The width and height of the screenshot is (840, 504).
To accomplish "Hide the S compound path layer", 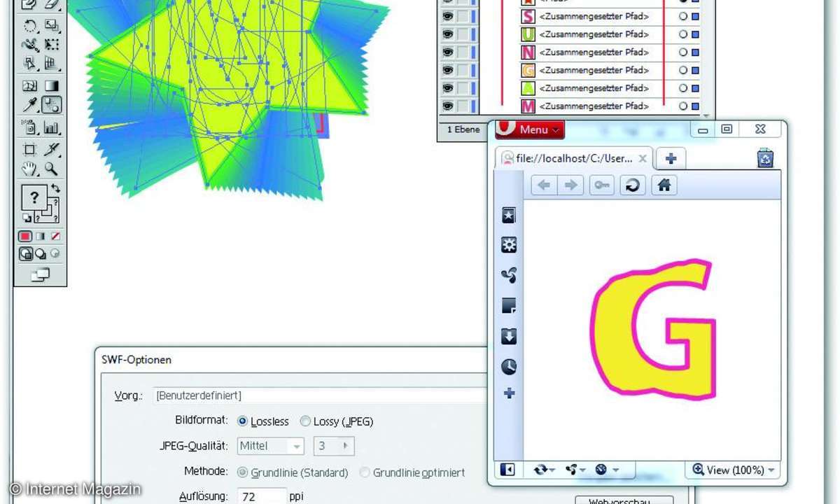I will [447, 16].
